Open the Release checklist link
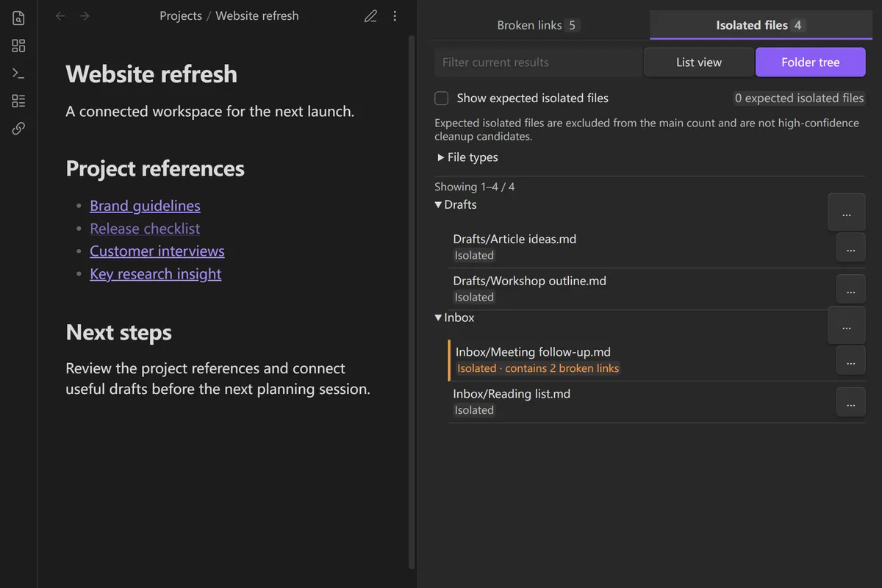This screenshot has width=882, height=588. point(145,229)
